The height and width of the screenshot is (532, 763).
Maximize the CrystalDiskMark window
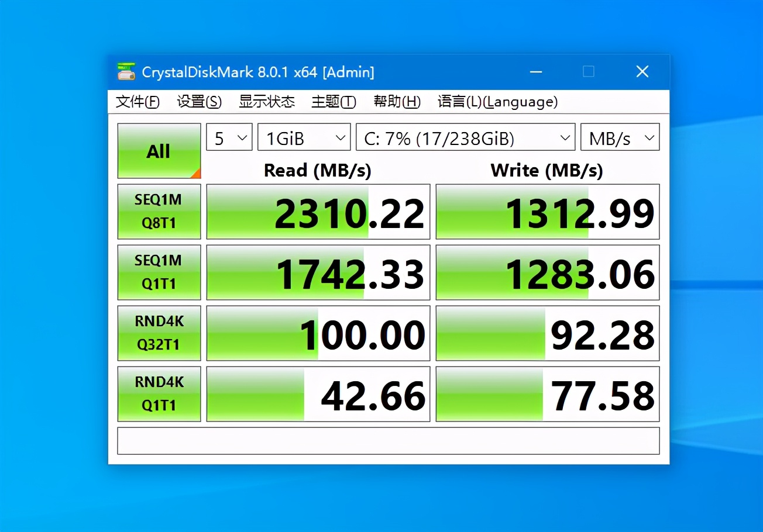pos(589,72)
